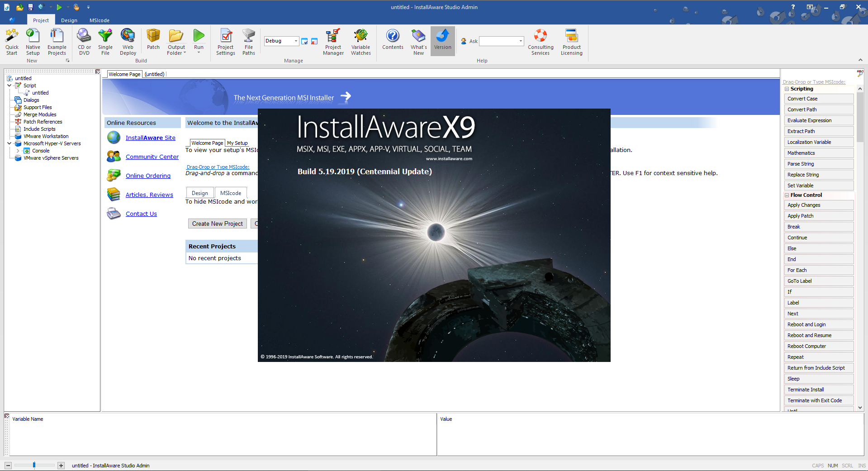Open the InstallAware Site link
868x471 pixels.
(x=151, y=138)
